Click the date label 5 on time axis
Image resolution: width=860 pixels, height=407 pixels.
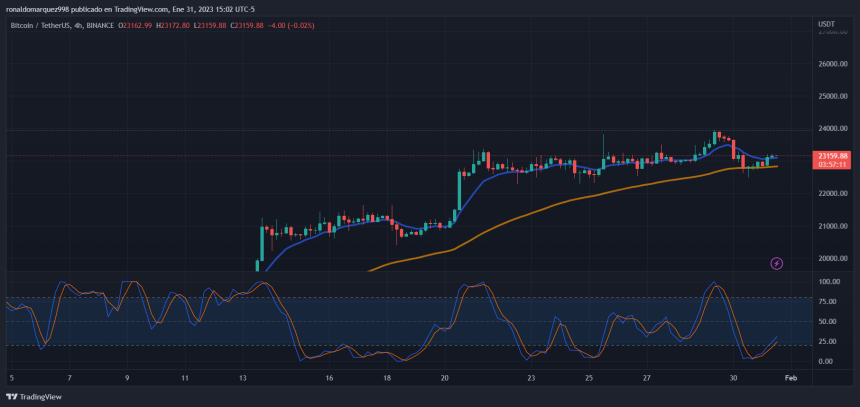coord(12,378)
